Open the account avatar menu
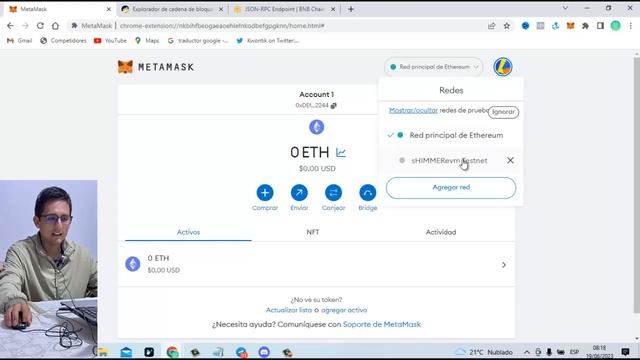 (x=502, y=67)
